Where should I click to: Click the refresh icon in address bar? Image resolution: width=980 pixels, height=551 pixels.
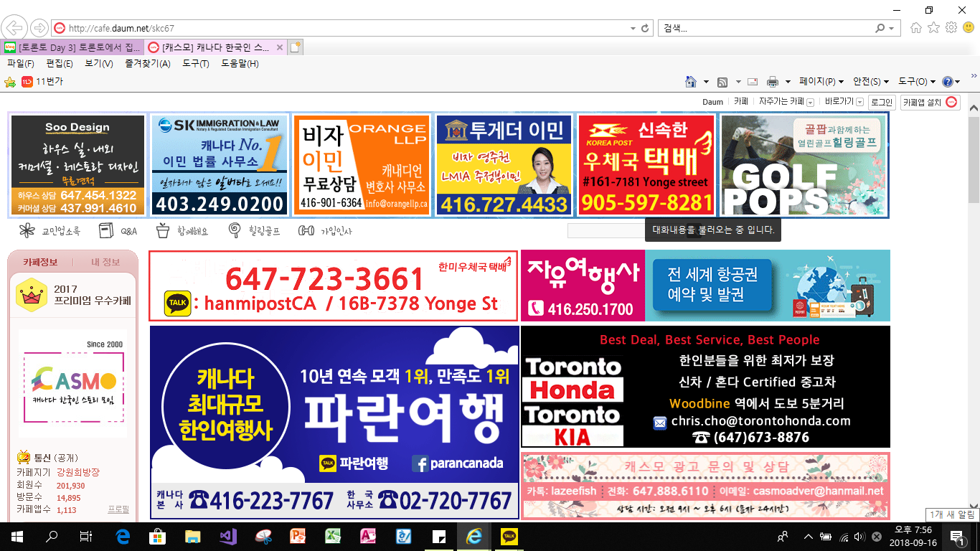click(x=645, y=29)
